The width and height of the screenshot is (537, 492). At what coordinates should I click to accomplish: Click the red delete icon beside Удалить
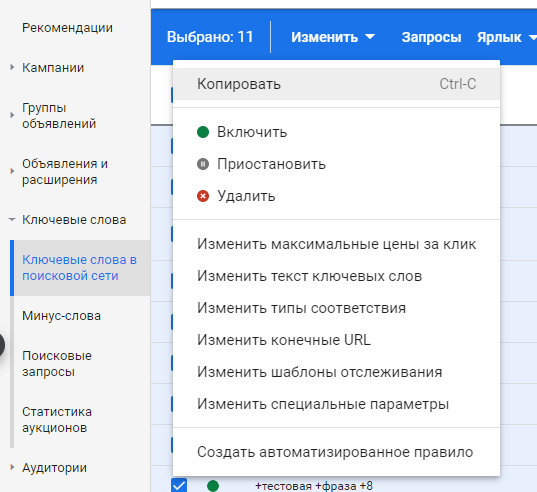click(x=203, y=196)
